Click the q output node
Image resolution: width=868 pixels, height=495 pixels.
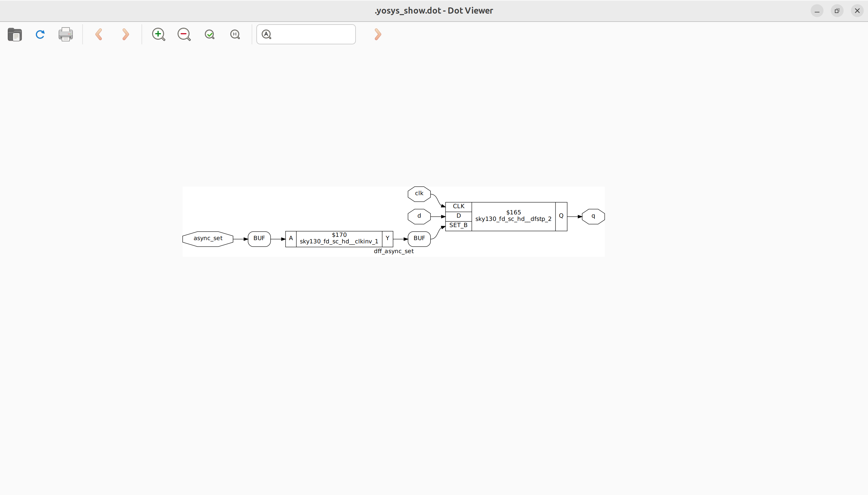point(593,216)
